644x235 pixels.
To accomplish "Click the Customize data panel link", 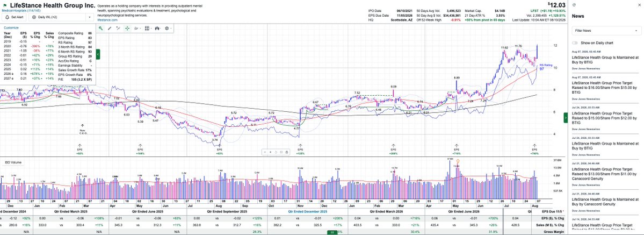I will (x=11, y=27).
